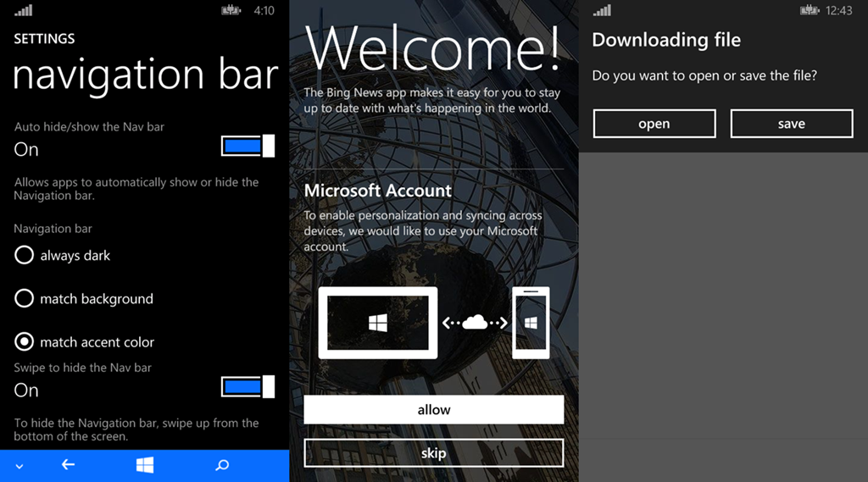
Task: Tap the SETTINGS header text
Action: coord(44,39)
